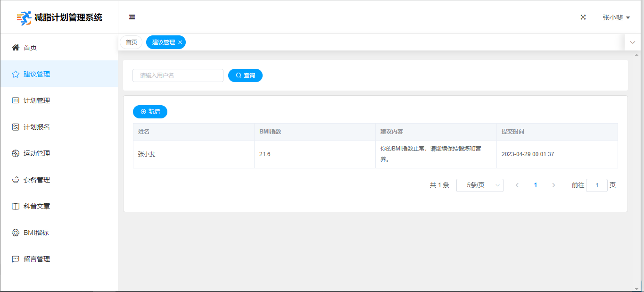Click the 套餐管理 bowl icon

[16, 180]
